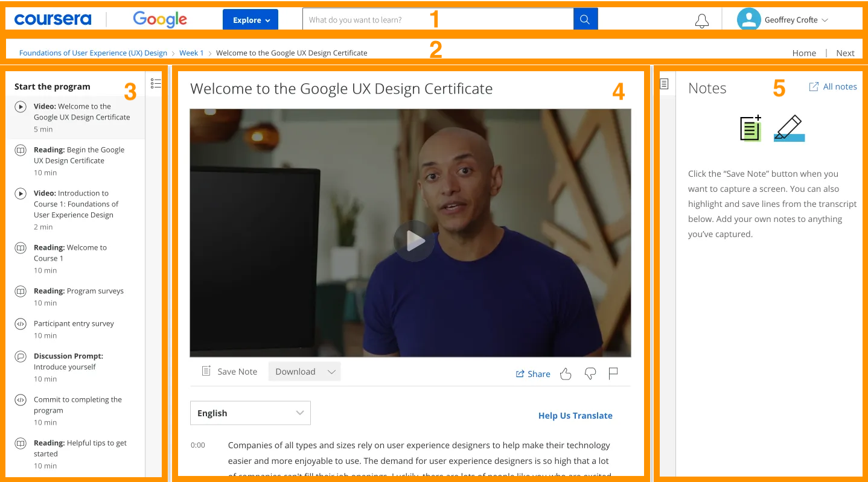Select Video: Welcome to the Google UX Design Certificate
The image size is (868, 482).
(x=76, y=117)
